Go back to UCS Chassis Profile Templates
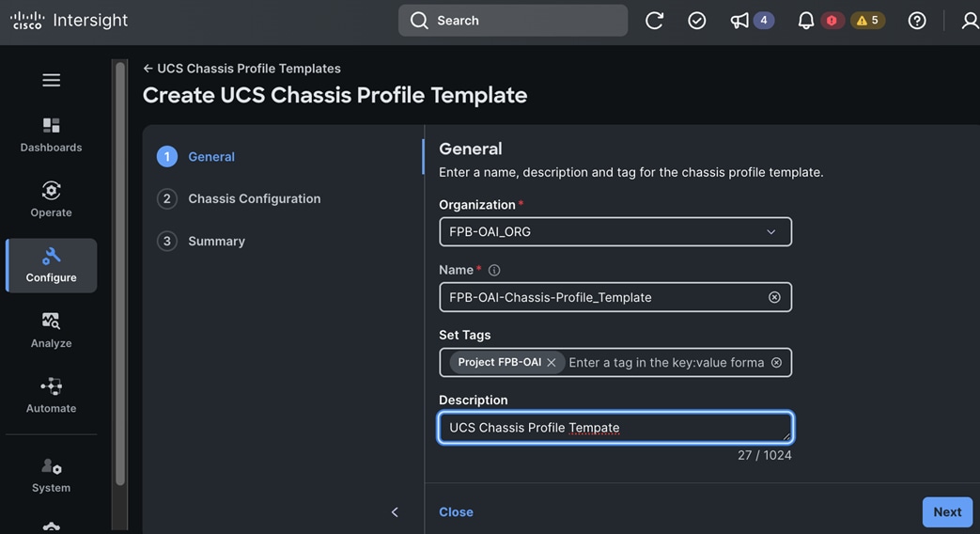The width and height of the screenshot is (980, 534). point(241,68)
